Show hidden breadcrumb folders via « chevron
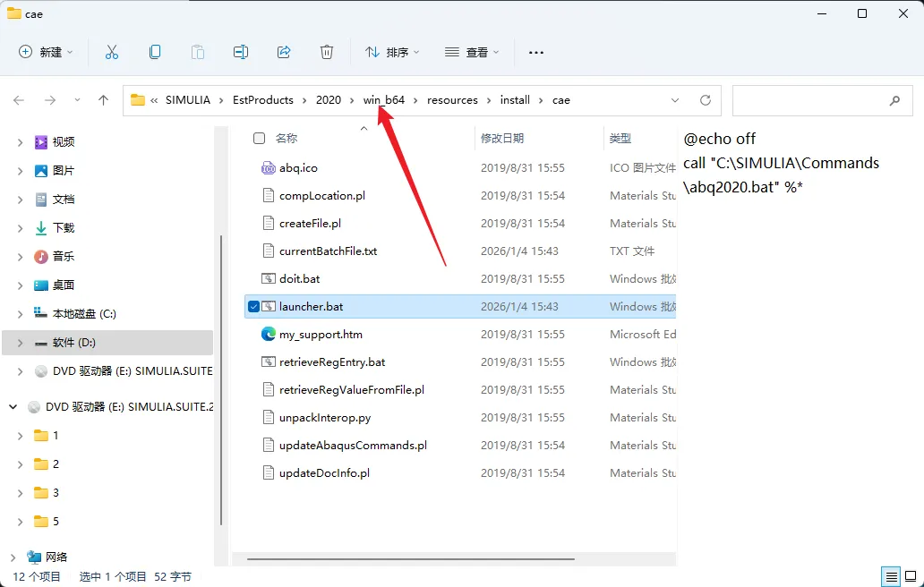This screenshot has width=924, height=587. pyautogui.click(x=154, y=100)
